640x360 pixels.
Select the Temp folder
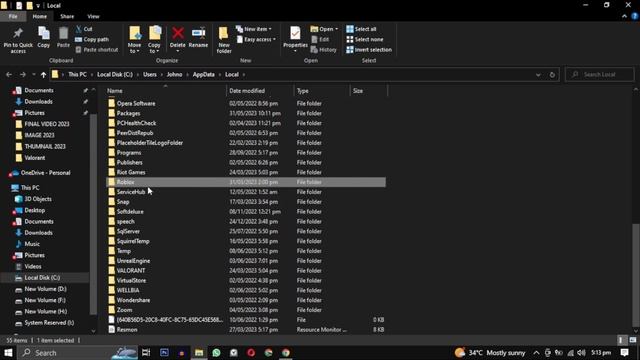pos(124,251)
